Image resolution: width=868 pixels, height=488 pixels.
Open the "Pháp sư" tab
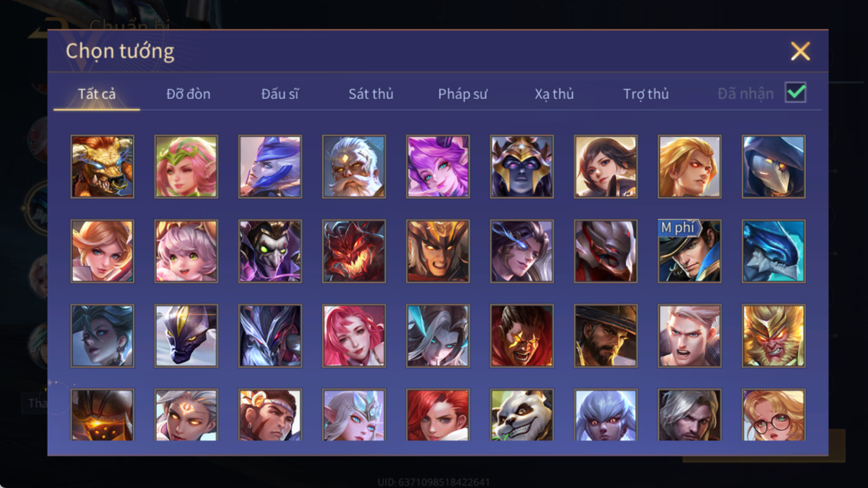coord(462,95)
